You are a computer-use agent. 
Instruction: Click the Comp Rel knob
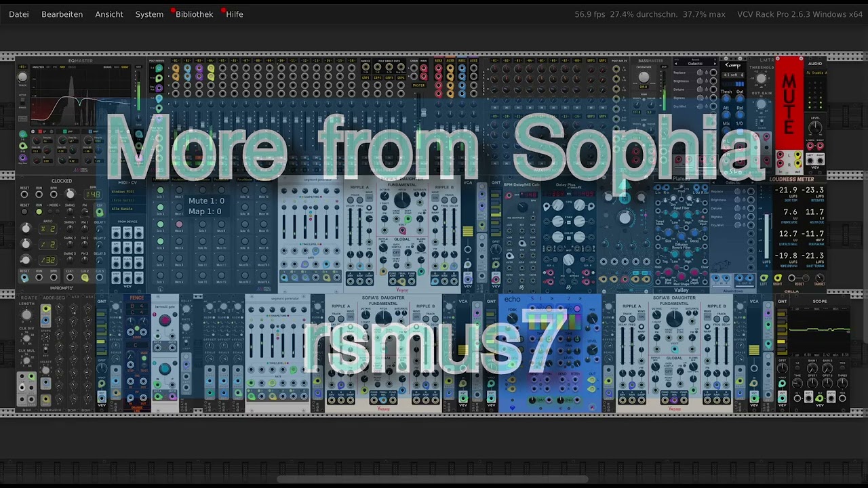740,115
